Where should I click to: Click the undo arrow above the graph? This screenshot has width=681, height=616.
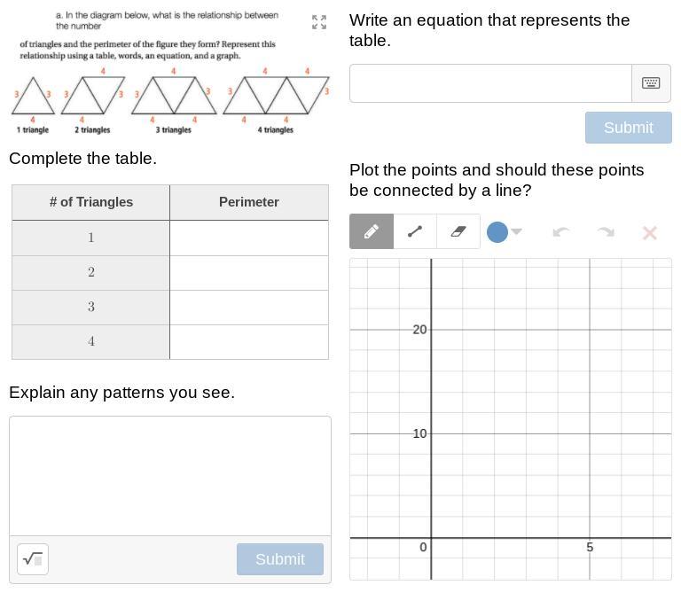point(560,232)
